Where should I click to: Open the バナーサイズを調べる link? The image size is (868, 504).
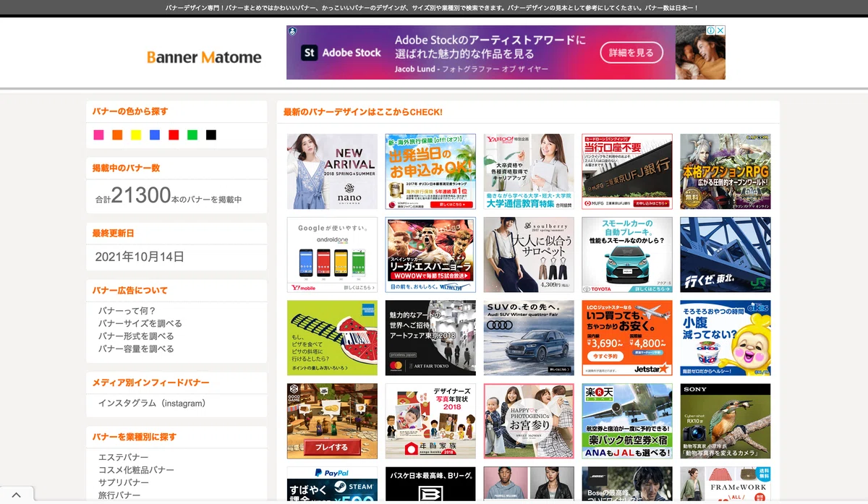tap(140, 323)
